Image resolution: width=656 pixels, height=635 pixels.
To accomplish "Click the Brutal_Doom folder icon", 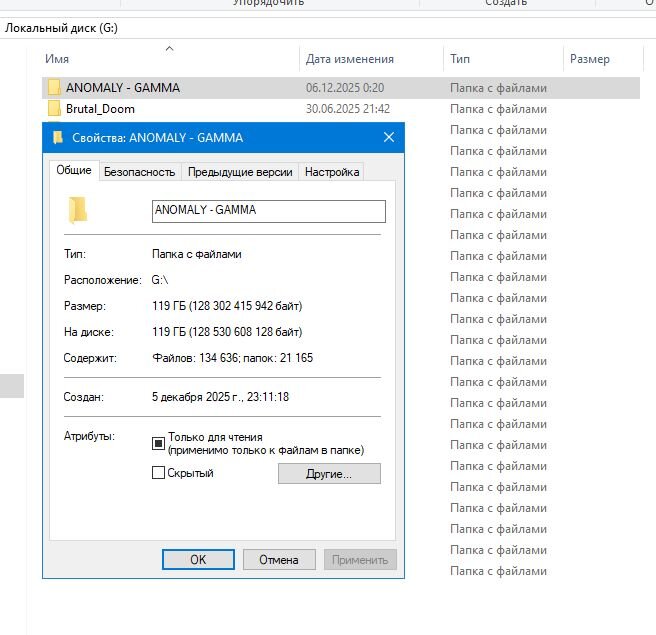I will [x=54, y=109].
